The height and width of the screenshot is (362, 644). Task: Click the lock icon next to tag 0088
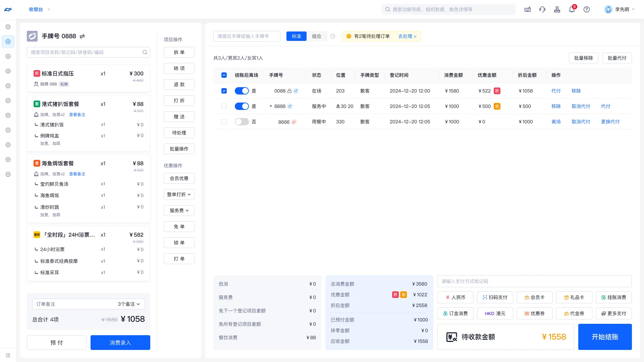(289, 91)
